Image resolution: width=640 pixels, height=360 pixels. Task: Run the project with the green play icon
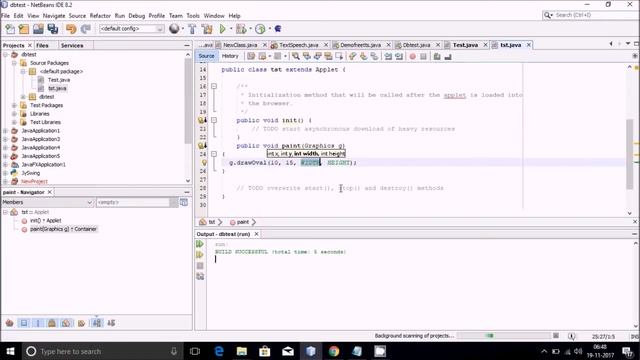(222, 29)
